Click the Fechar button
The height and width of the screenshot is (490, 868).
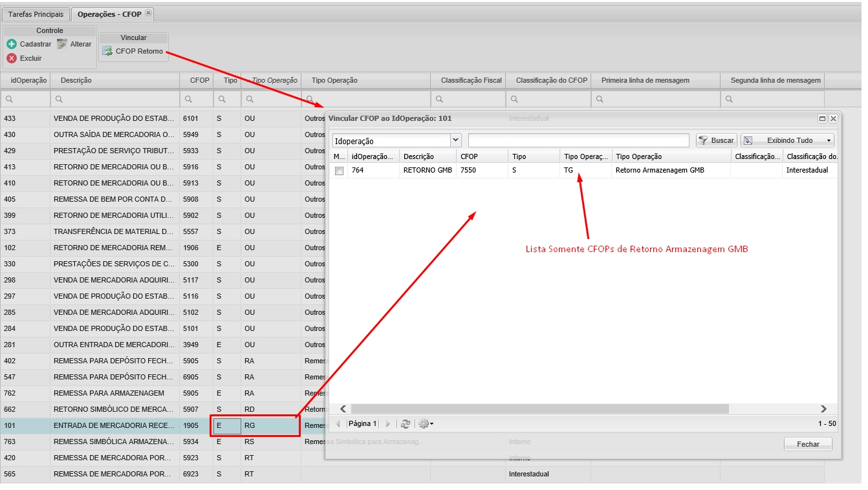[808, 444]
